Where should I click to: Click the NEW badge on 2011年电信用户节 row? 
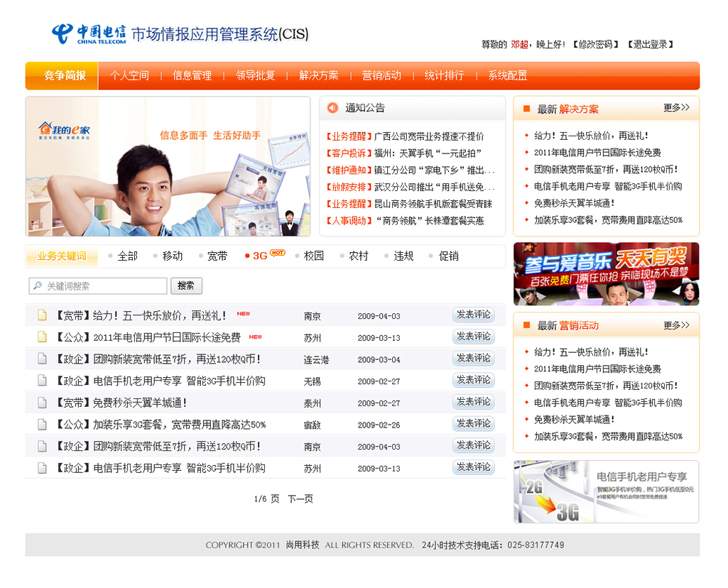(255, 337)
